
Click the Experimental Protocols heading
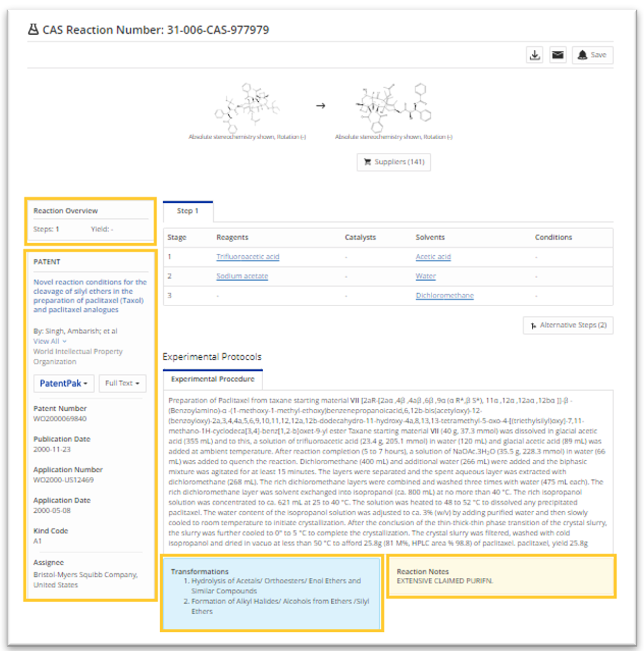[212, 357]
